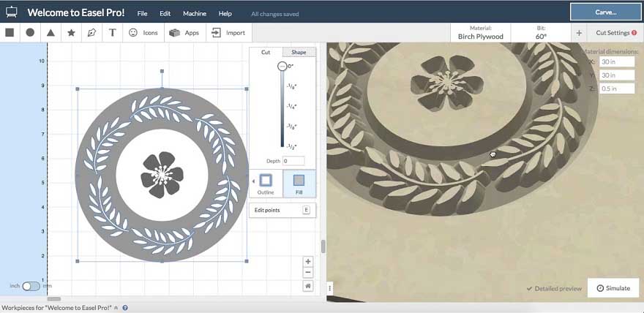Click the Carve button
Image resolution: width=644 pixels, height=313 pixels.
[606, 12]
